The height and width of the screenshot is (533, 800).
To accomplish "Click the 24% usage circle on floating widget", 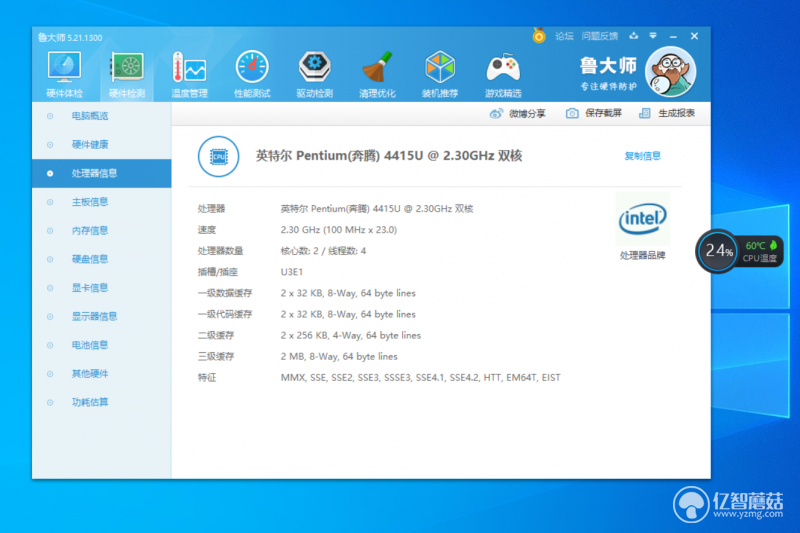I will click(x=718, y=251).
